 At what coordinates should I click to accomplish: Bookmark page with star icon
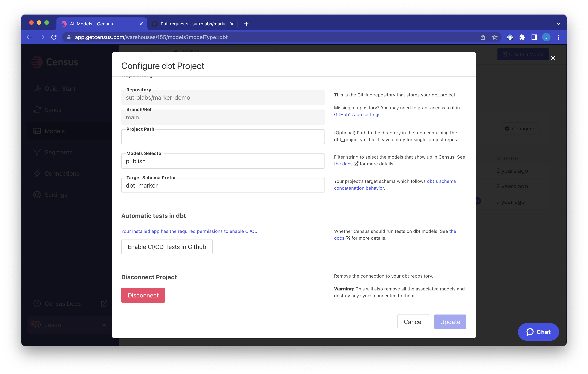coord(495,37)
